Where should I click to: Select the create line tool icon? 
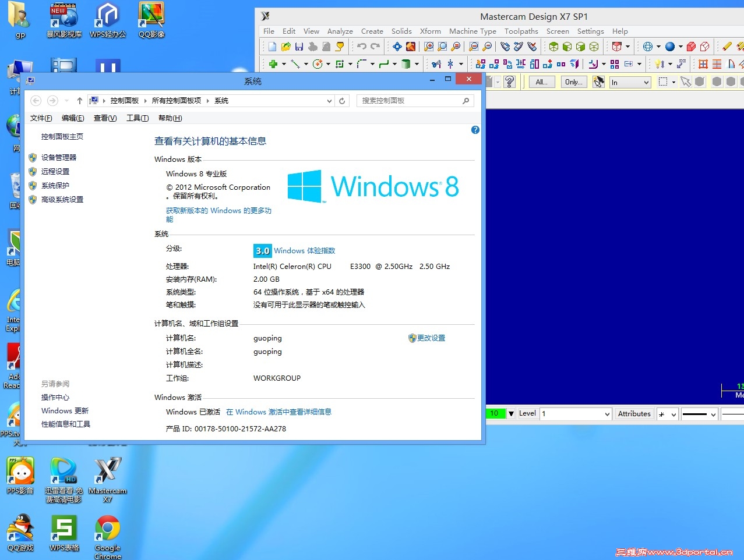(x=295, y=64)
